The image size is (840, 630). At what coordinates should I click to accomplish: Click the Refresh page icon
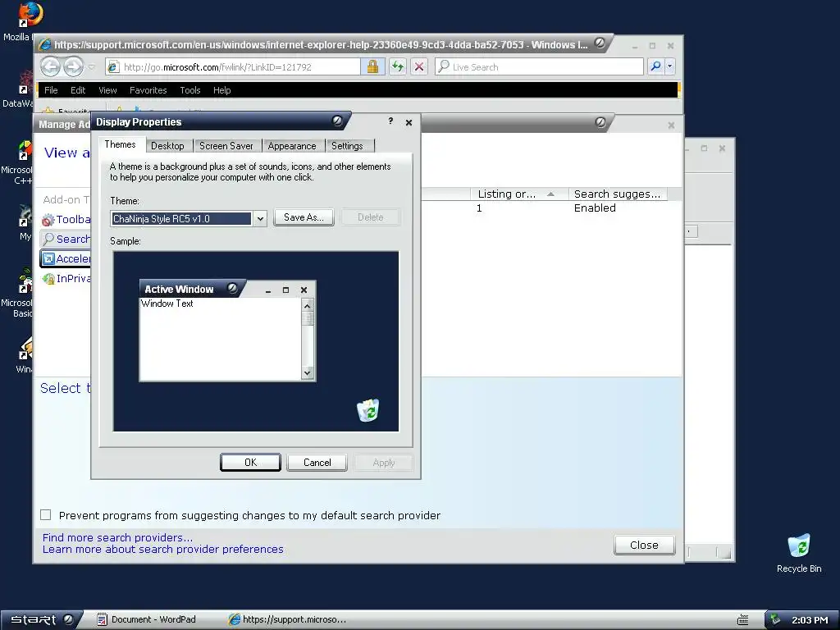(x=397, y=67)
